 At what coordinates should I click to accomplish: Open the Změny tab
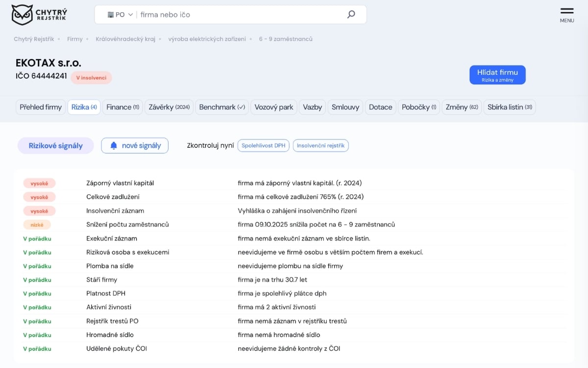(462, 107)
